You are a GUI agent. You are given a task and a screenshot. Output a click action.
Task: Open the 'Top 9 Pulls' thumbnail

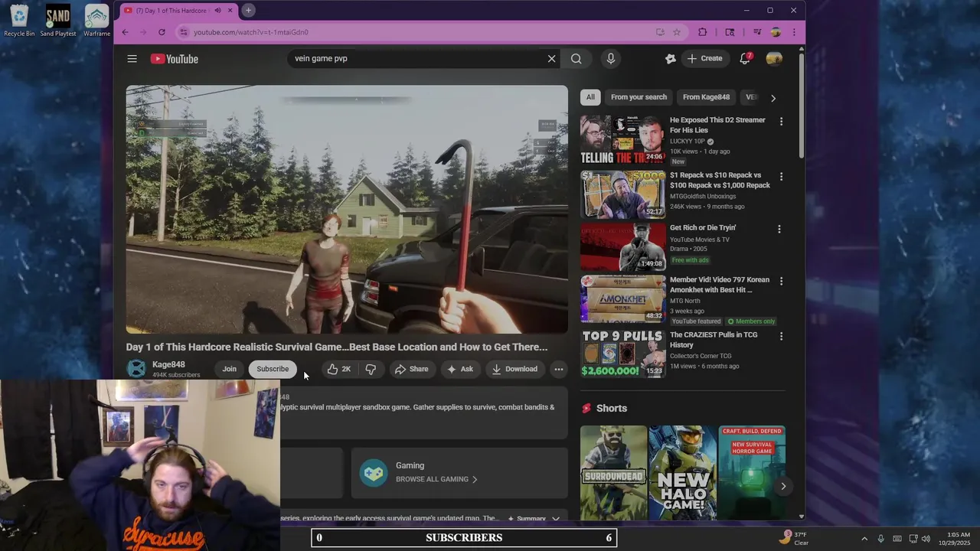(622, 354)
